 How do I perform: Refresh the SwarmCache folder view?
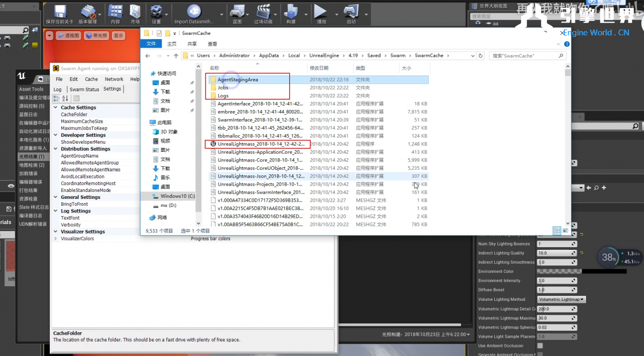480,55
